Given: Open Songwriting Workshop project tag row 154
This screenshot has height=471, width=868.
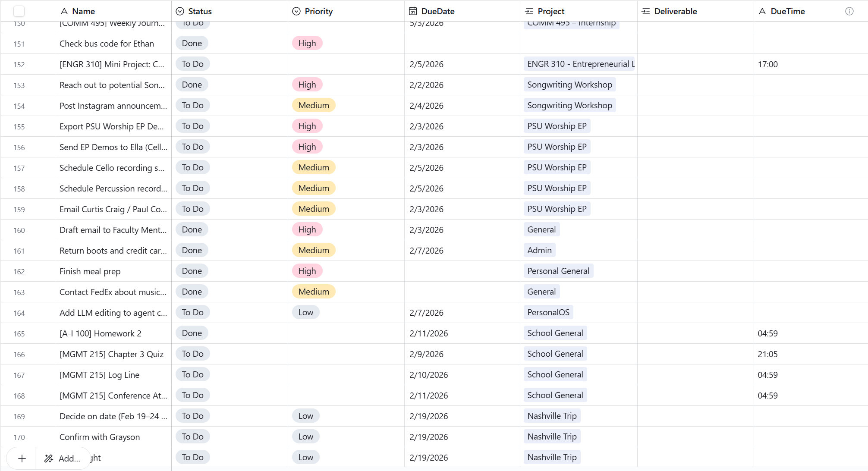Looking at the screenshot, I should (x=569, y=105).
